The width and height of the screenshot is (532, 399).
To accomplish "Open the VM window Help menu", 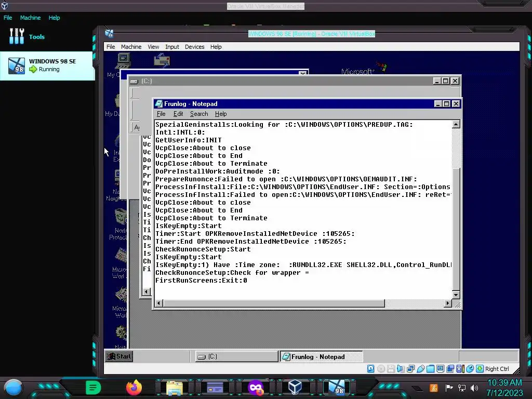I will (216, 47).
